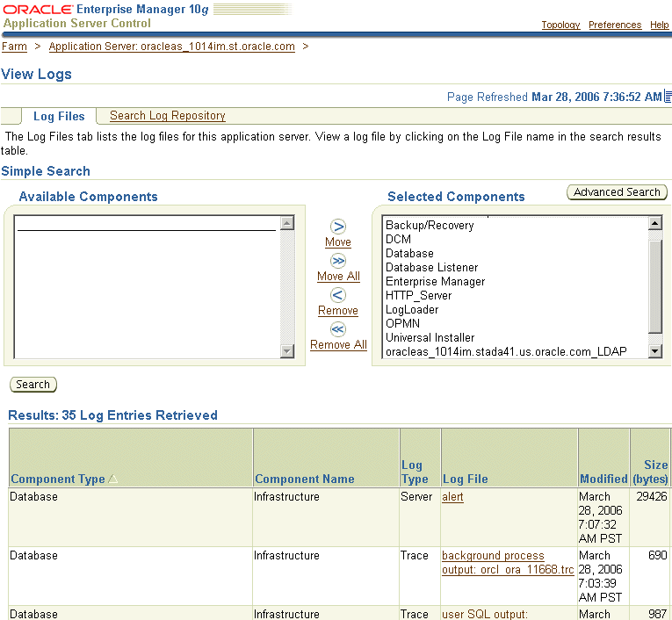Screen dimensions: 672x620
Task: Open the Preferences link
Action: coord(615,25)
